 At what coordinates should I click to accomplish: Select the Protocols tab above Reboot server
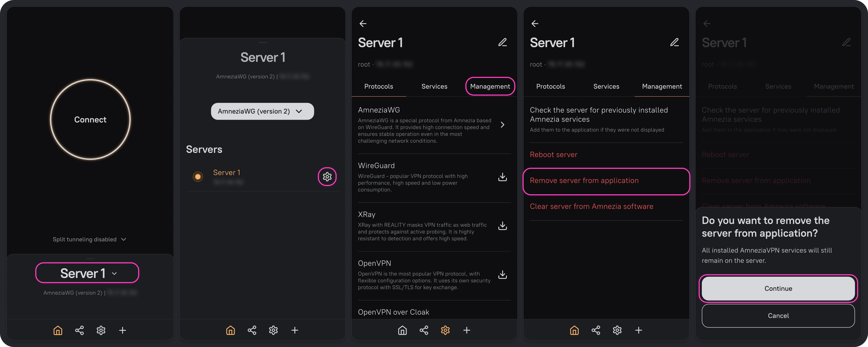[551, 87]
